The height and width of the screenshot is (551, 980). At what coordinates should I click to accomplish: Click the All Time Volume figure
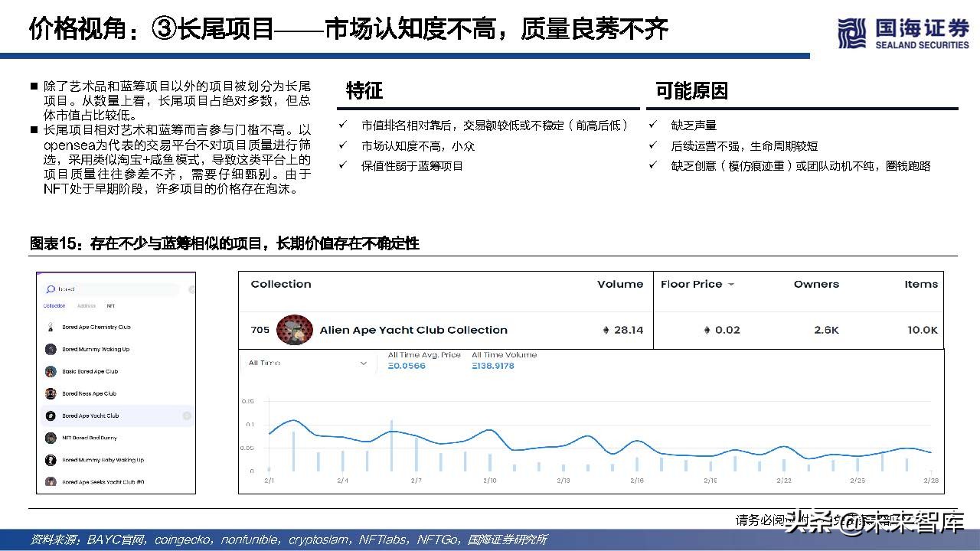tap(494, 366)
